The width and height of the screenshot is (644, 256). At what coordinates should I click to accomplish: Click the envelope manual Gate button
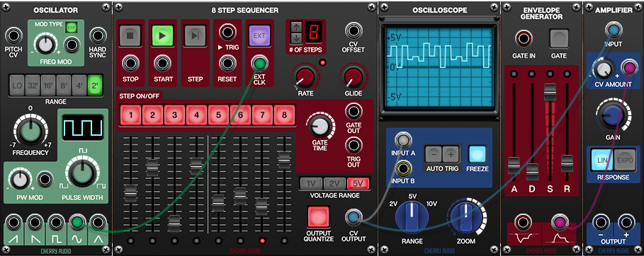[x=558, y=39]
